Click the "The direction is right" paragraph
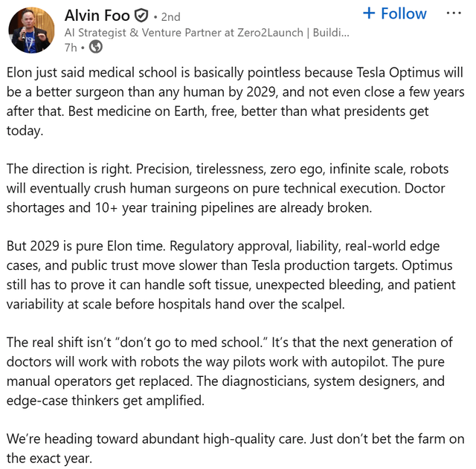This screenshot has width=476, height=469. [x=228, y=188]
